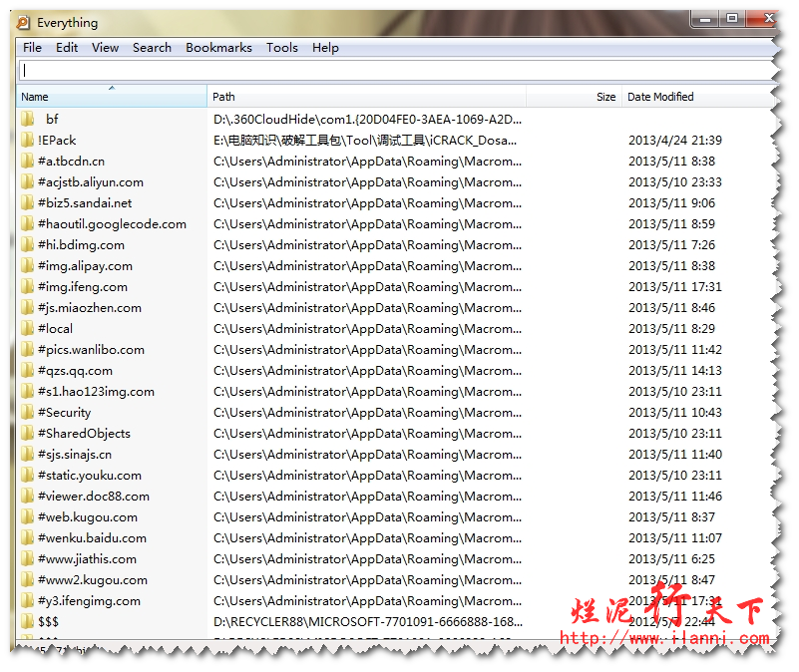Screen dimensions: 799x672
Task: Select the #js.miaozhen.com folder icon
Action: click(28, 308)
